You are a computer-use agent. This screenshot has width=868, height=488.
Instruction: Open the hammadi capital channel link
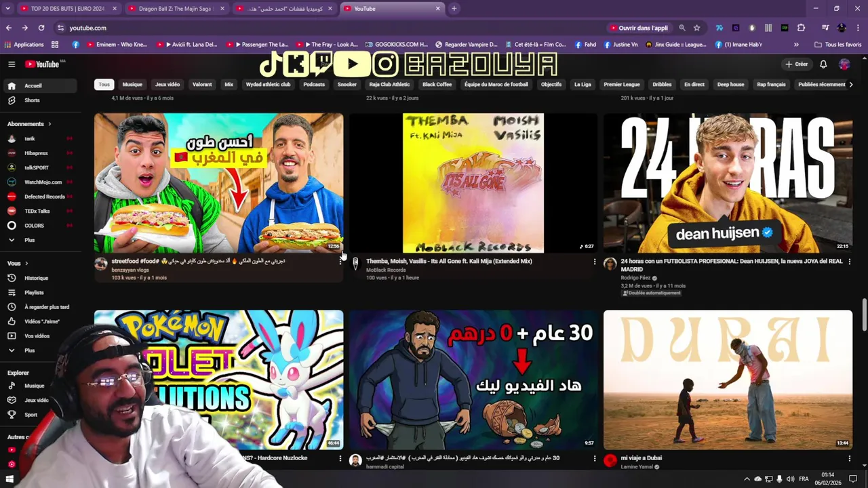coord(385,466)
